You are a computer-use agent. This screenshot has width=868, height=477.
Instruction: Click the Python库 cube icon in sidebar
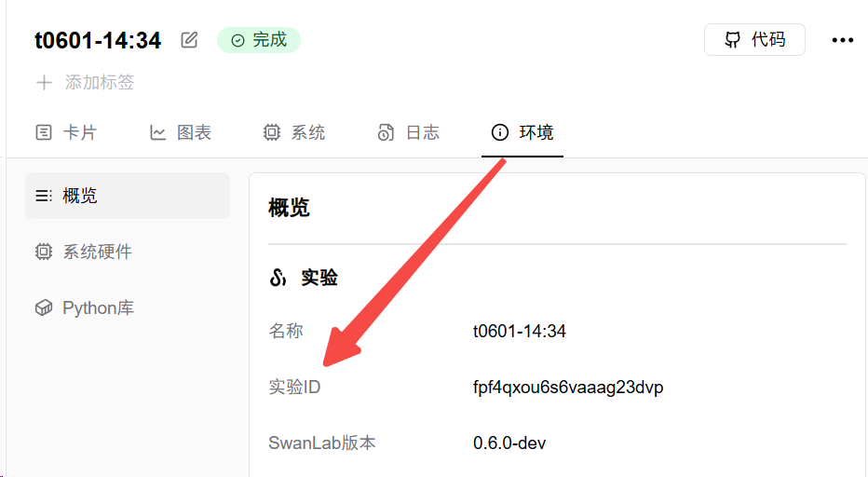pyautogui.click(x=43, y=307)
